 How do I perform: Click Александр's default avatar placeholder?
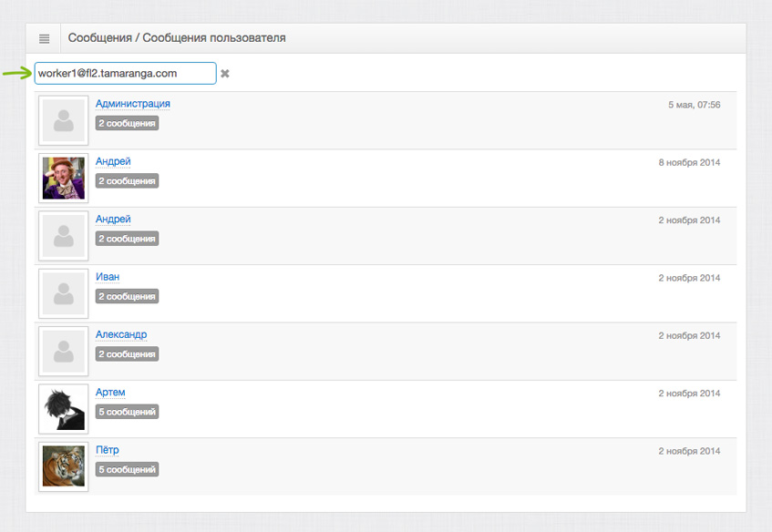(64, 351)
